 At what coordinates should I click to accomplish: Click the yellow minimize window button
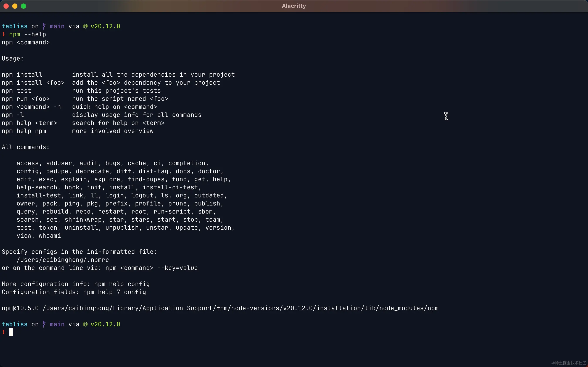pyautogui.click(x=15, y=6)
